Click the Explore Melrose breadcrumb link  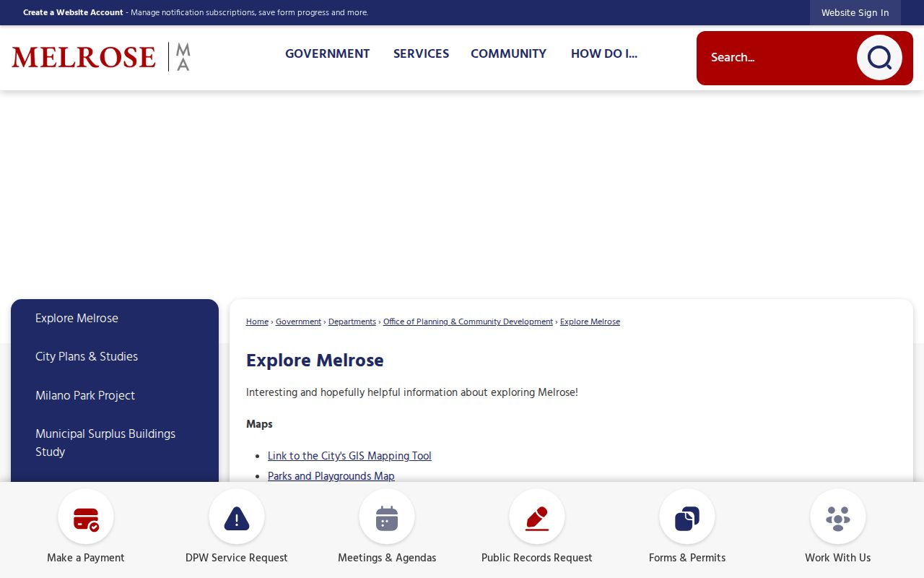(590, 322)
